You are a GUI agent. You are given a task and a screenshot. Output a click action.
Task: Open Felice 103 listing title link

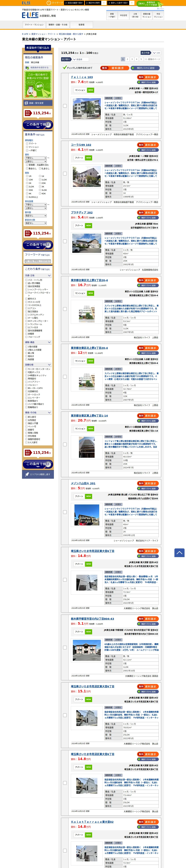pos(82,77)
